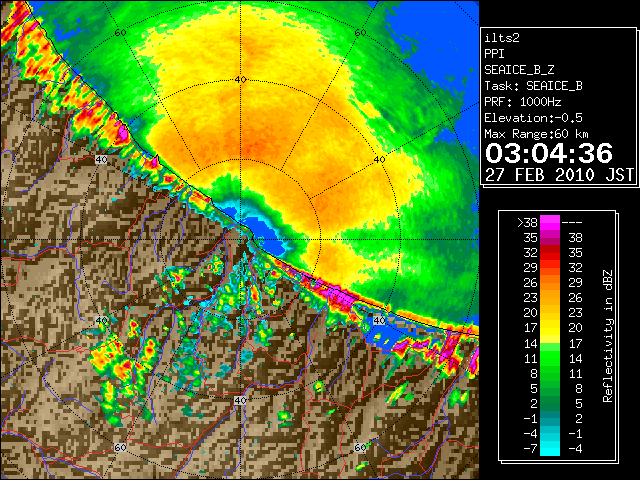The image size is (640, 480).
Task: Pick the red legend swatch beside left "32"
Action: pos(550,253)
